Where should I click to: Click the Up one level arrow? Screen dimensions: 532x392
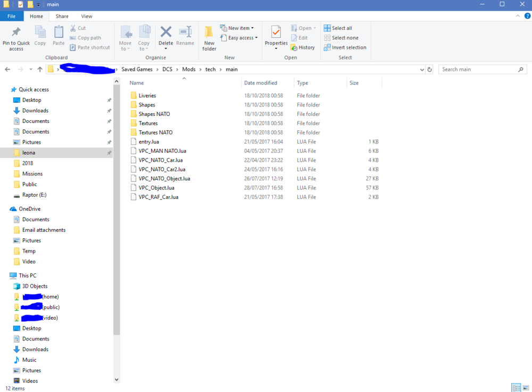point(40,69)
